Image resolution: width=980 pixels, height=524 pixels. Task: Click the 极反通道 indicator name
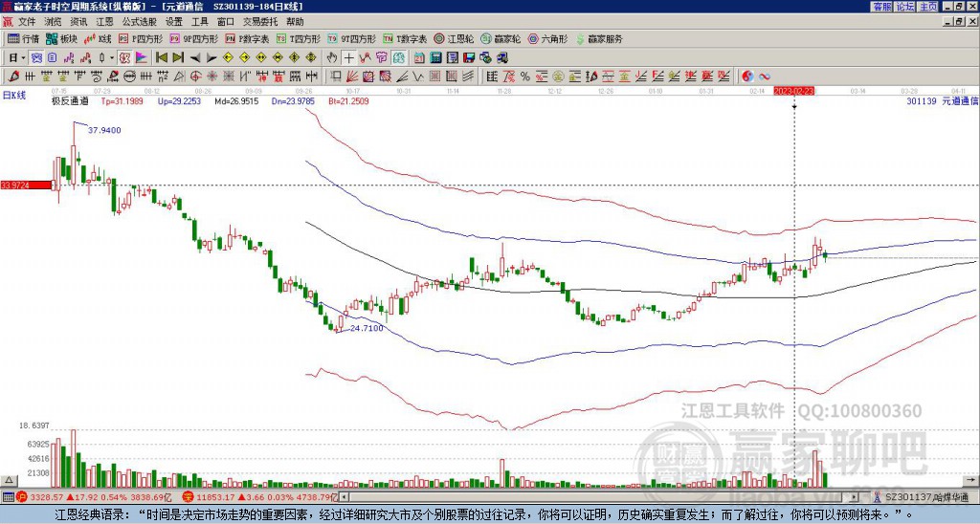click(x=70, y=100)
